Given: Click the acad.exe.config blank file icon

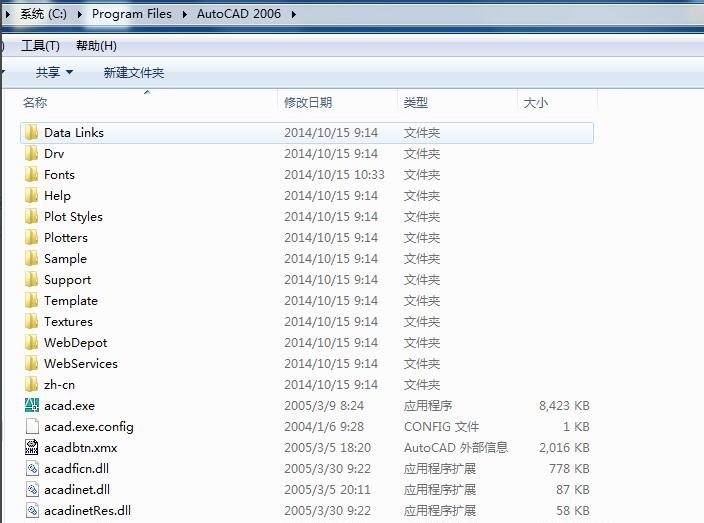Looking at the screenshot, I should (32, 426).
